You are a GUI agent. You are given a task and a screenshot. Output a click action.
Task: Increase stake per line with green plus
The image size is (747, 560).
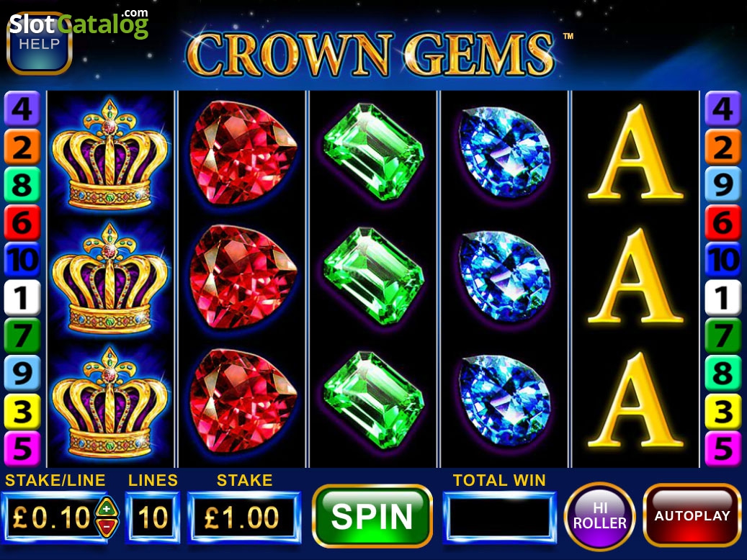(x=107, y=508)
